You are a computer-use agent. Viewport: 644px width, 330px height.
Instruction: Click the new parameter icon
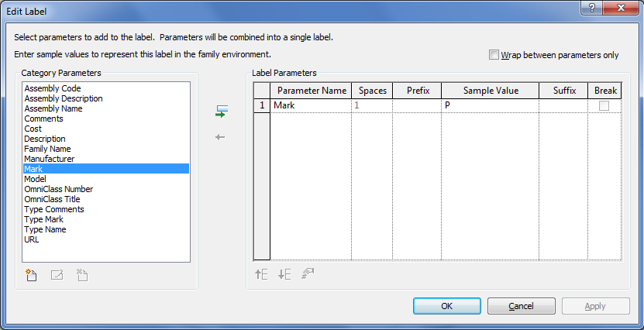click(32, 274)
